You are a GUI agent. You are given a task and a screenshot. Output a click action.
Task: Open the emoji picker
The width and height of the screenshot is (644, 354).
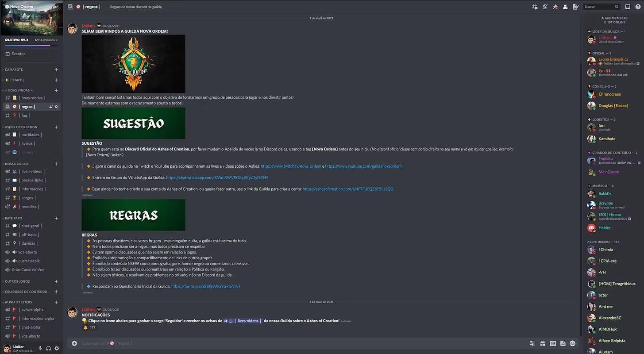tap(572, 343)
